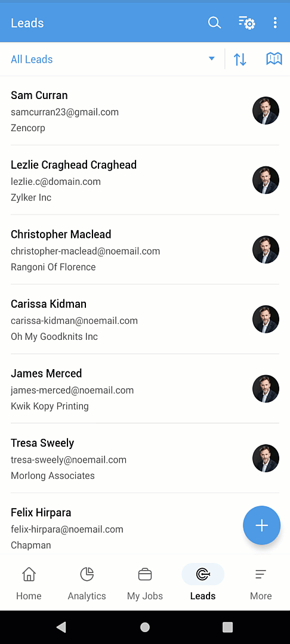The width and height of the screenshot is (290, 644).
Task: Open the search icon in Leads header
Action: tap(214, 23)
